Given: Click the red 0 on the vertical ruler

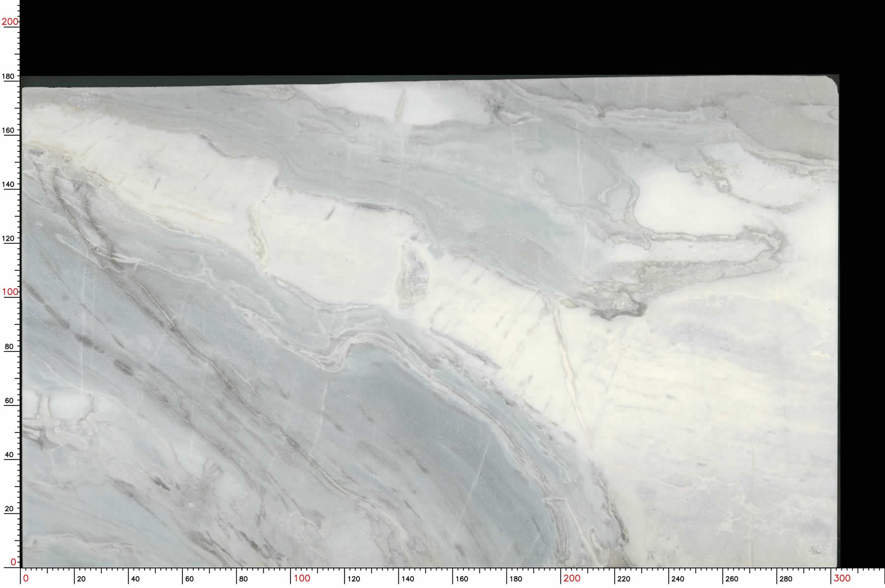Looking at the screenshot, I should point(13,562).
